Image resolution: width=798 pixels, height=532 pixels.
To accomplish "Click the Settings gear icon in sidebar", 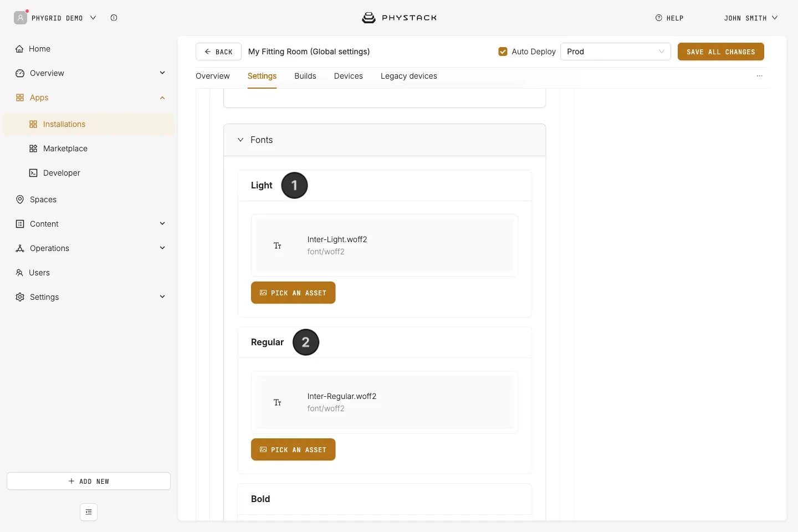I will [20, 297].
